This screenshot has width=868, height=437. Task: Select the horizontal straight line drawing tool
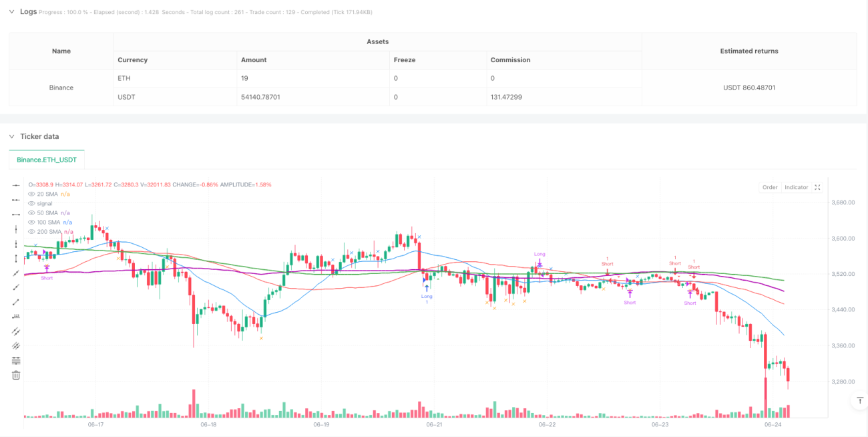pyautogui.click(x=16, y=185)
